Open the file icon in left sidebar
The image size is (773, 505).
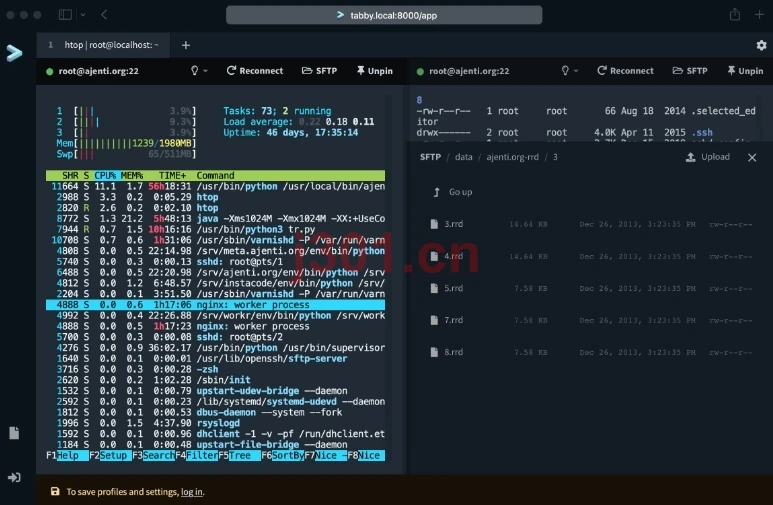coord(14,433)
